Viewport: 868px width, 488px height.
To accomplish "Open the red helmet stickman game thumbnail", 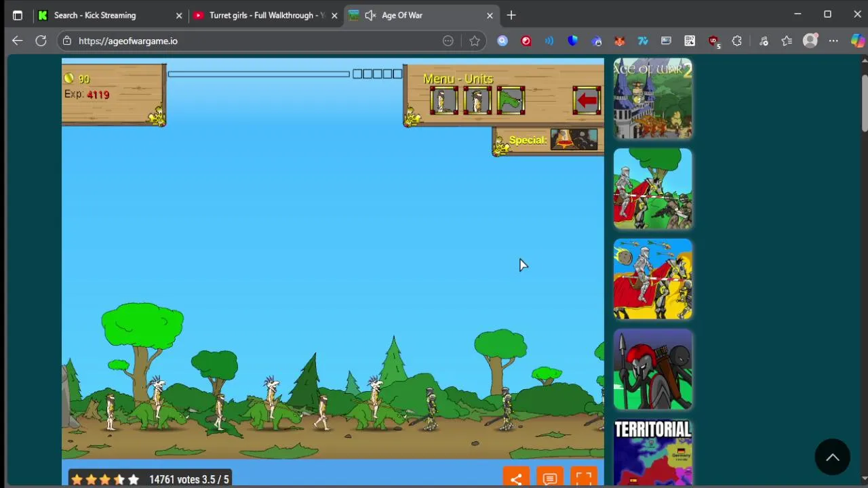I will (652, 369).
